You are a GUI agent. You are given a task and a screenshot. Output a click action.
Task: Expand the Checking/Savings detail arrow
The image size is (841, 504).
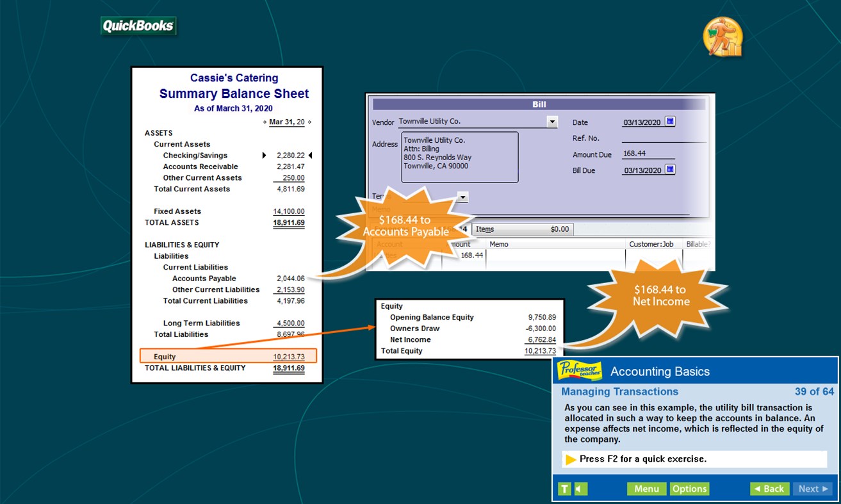(264, 155)
